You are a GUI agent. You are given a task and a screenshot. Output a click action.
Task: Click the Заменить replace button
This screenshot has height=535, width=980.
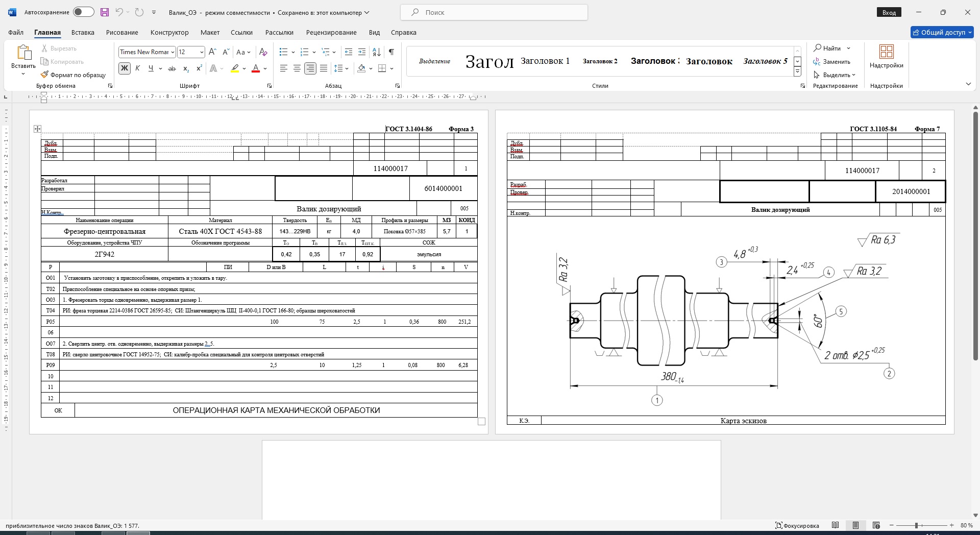tap(832, 62)
